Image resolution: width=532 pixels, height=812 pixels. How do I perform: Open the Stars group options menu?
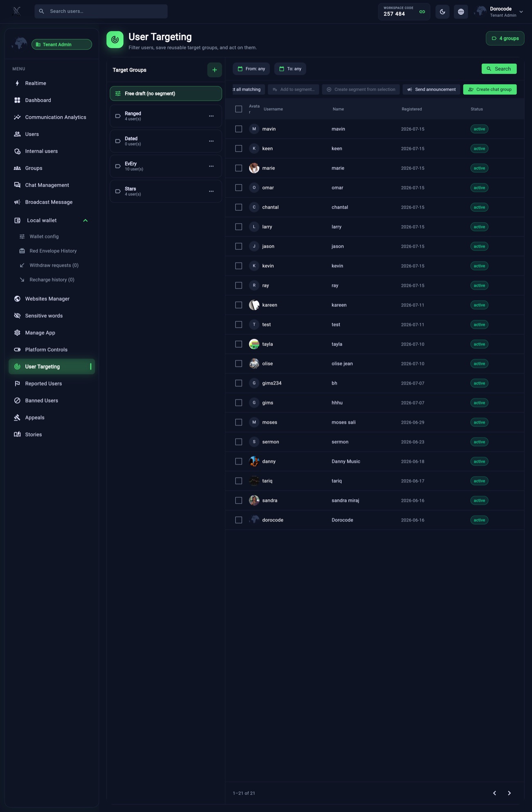(x=211, y=191)
